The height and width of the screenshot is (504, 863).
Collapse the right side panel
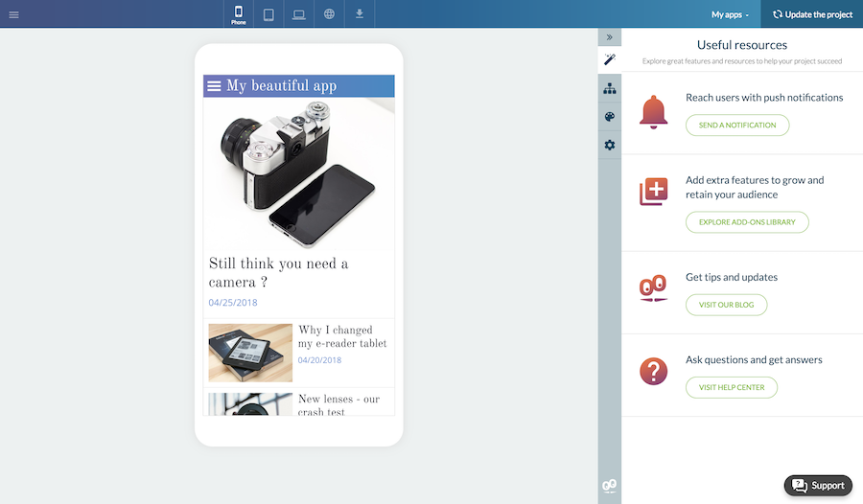click(610, 37)
